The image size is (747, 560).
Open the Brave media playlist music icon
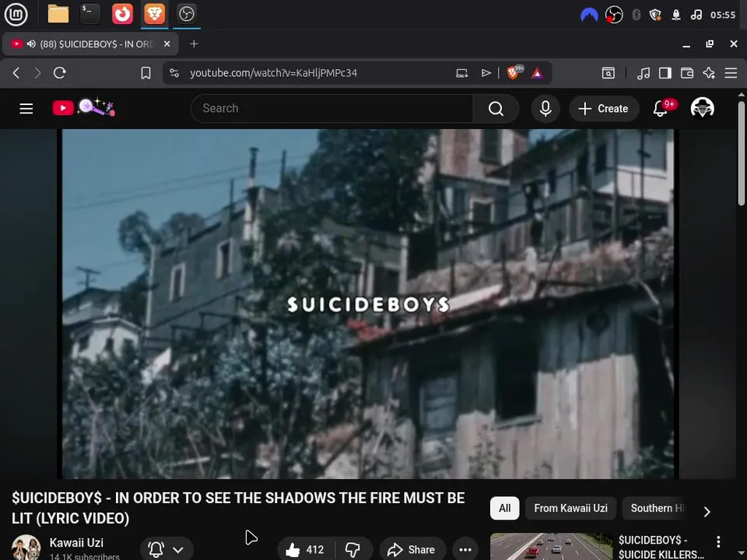644,73
